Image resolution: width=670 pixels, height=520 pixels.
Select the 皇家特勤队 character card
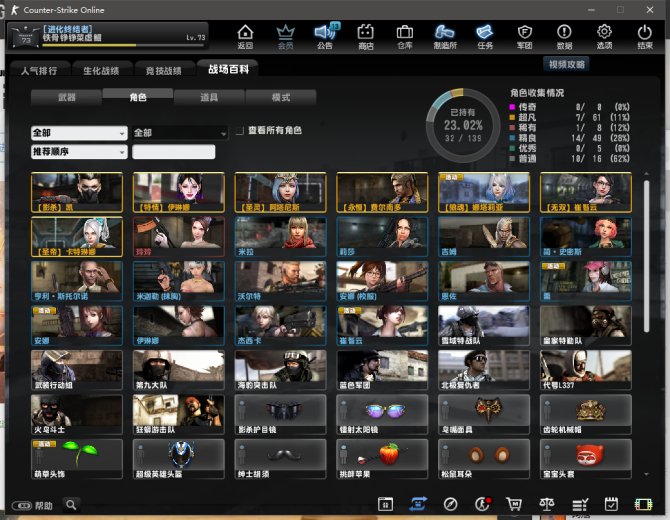click(585, 326)
